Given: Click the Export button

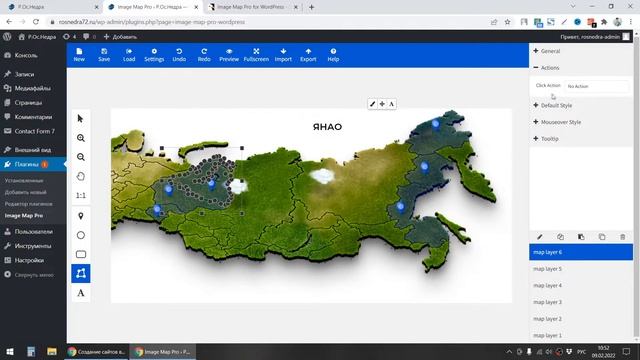Looking at the screenshot, I should tap(308, 55).
